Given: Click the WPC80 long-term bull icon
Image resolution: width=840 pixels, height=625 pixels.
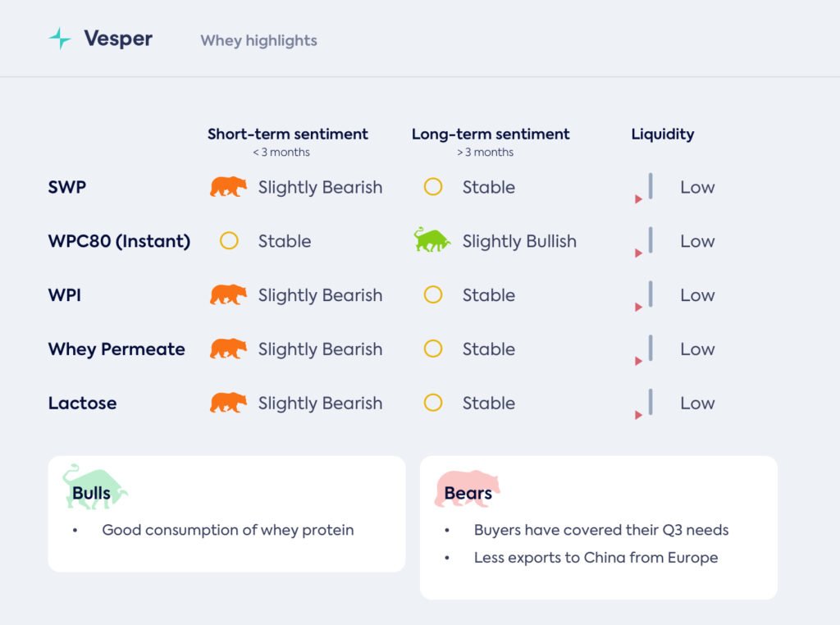Looking at the screenshot, I should [432, 240].
